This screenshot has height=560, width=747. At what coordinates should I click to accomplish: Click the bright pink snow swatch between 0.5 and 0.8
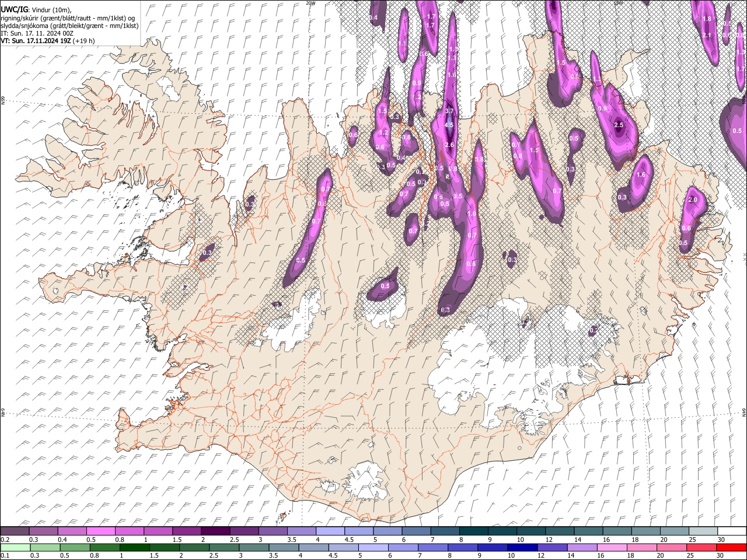(x=101, y=531)
